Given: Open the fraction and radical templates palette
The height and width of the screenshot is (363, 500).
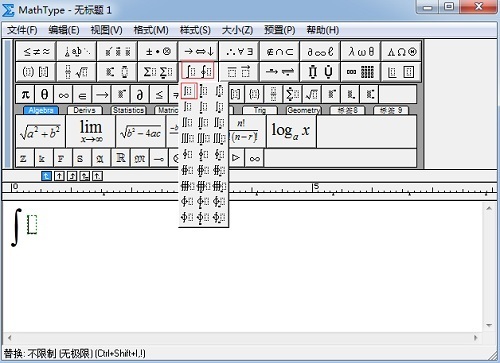Looking at the screenshot, I should pos(77,72).
